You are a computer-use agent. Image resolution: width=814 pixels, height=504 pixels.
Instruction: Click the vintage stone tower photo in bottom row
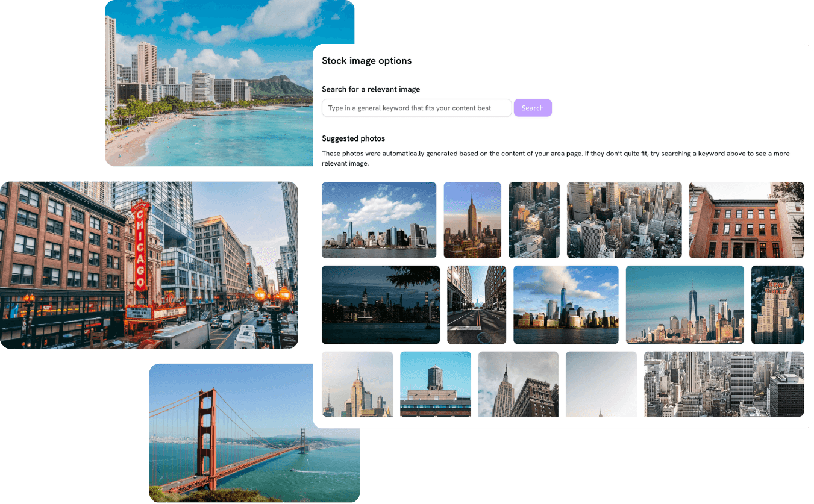tap(519, 384)
